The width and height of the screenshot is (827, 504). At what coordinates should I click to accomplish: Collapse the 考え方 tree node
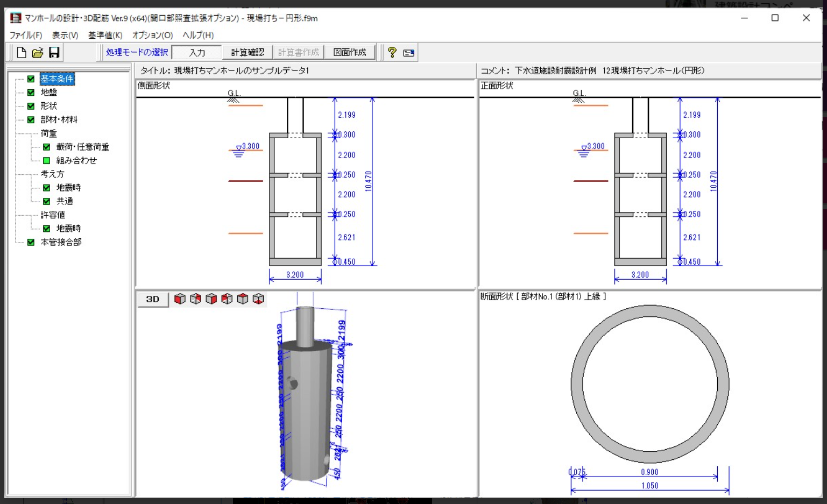tap(52, 174)
